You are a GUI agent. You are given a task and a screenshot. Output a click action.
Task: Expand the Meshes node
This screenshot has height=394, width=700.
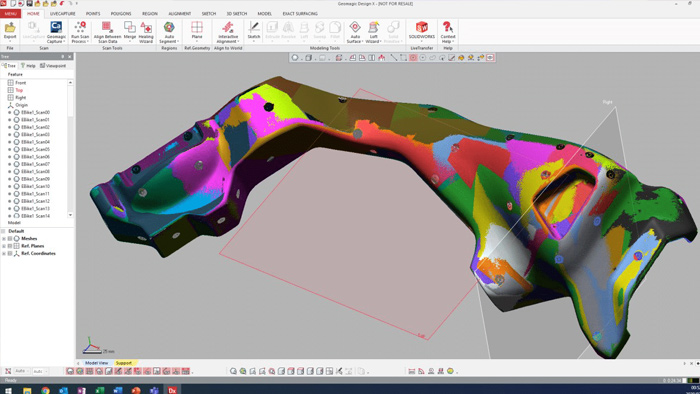pos(4,239)
